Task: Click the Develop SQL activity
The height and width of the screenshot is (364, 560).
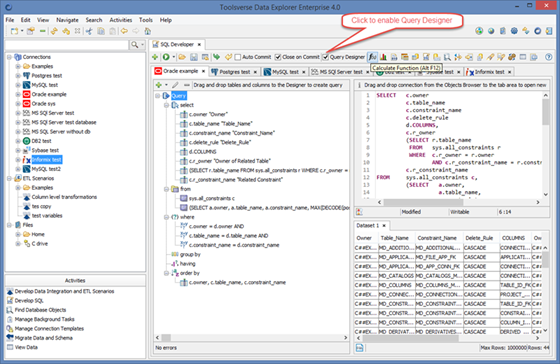Action: [29, 301]
